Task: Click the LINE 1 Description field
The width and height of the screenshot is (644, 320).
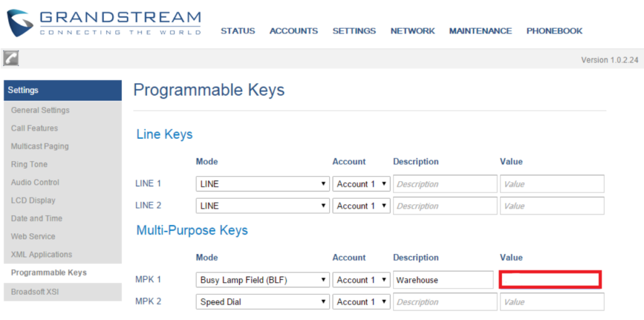Action: (x=445, y=184)
